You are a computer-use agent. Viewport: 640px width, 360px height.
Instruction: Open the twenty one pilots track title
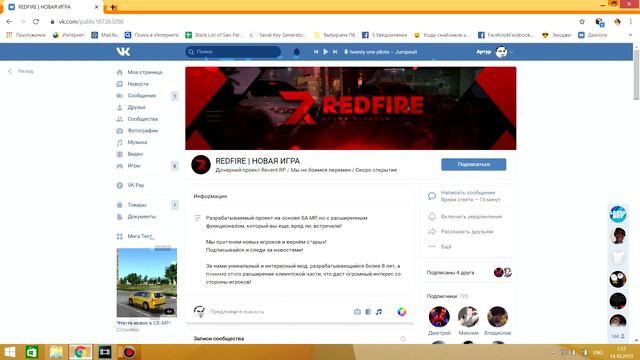[x=383, y=52]
